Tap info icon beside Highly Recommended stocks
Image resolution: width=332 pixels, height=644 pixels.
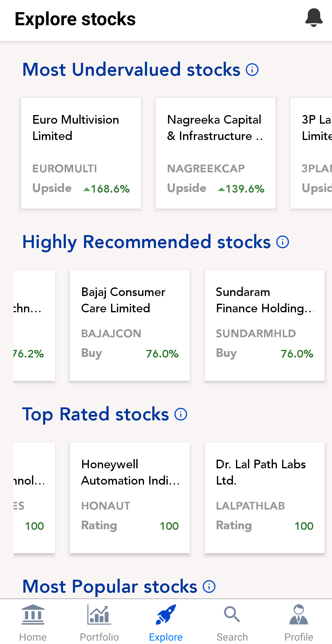tap(282, 242)
